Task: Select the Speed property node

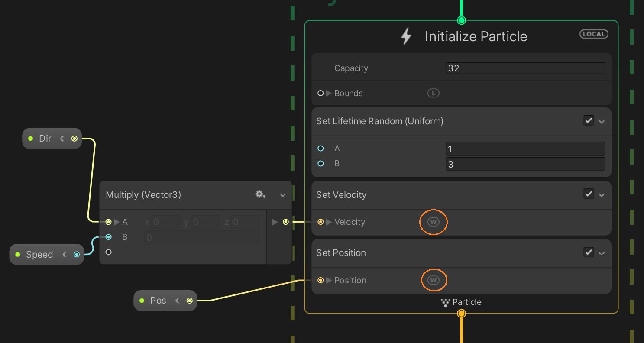Action: pos(47,254)
